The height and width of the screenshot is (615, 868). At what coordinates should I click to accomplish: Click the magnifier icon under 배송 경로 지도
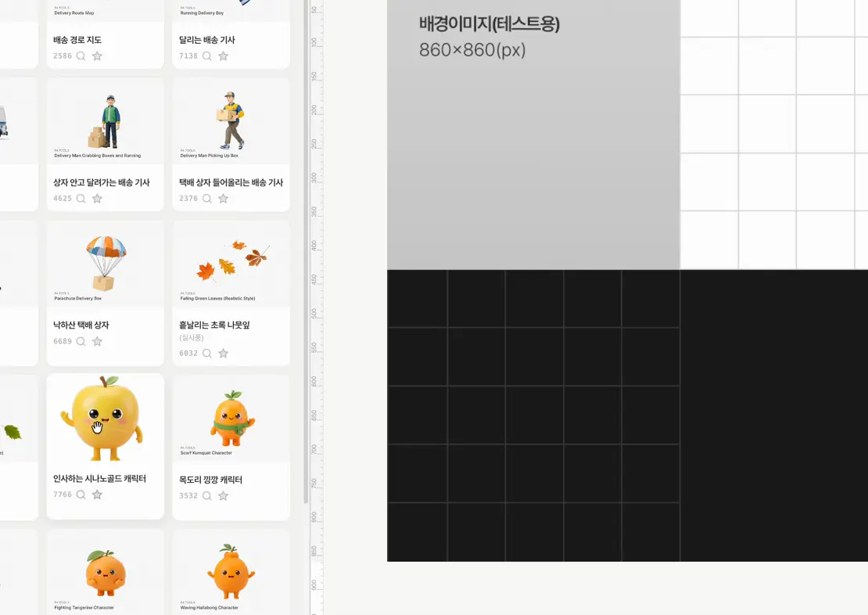coord(81,56)
